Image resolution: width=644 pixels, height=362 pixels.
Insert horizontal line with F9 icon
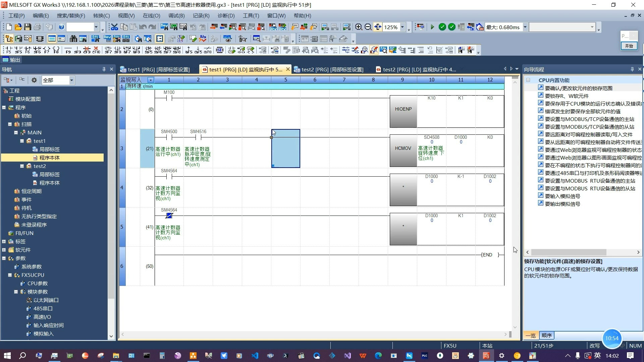(68, 50)
